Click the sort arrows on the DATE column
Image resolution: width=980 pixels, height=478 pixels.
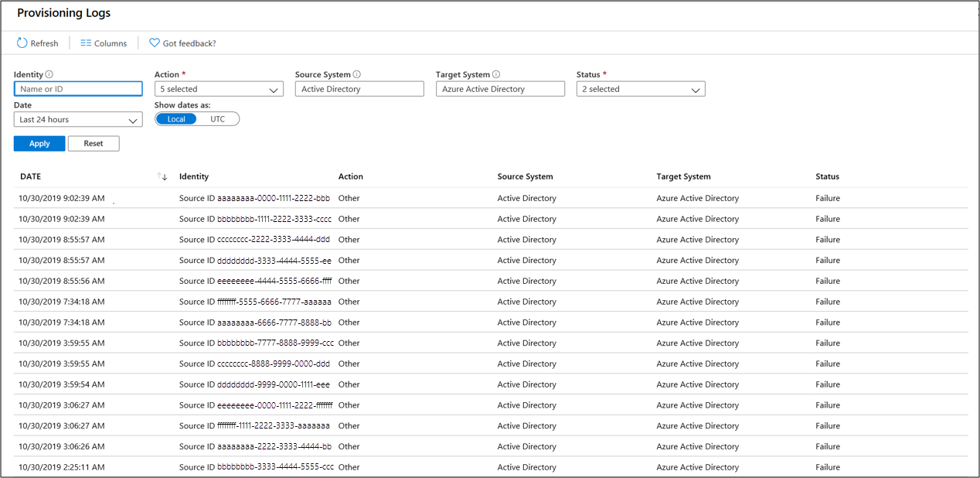tap(162, 176)
